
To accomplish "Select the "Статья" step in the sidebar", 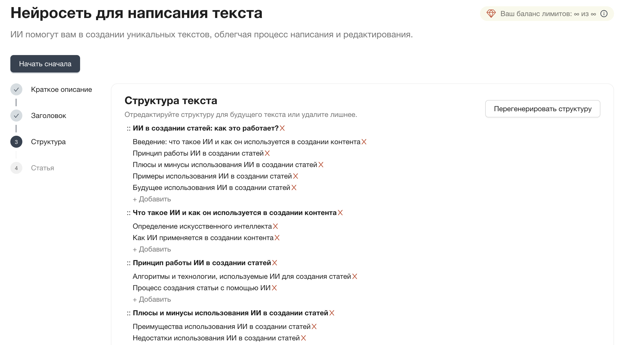I will tap(42, 168).
